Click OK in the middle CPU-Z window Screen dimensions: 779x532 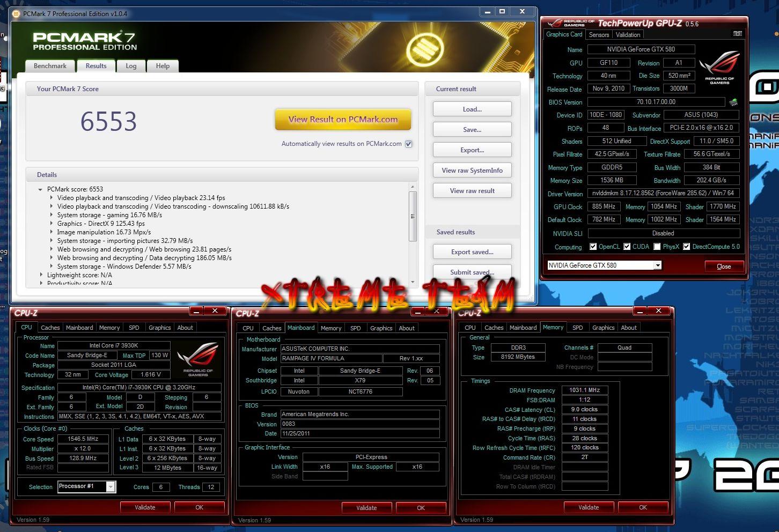click(x=421, y=508)
